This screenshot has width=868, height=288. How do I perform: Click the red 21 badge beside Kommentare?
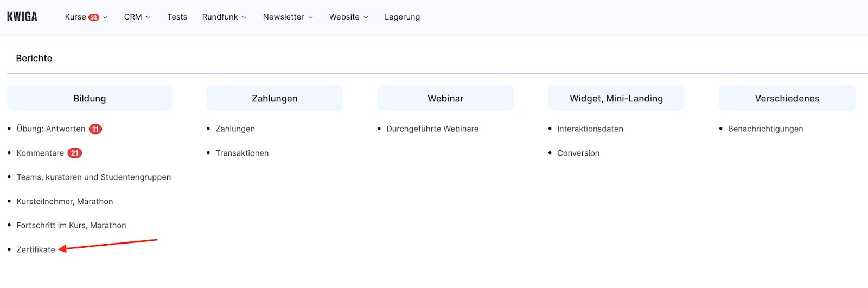pos(75,153)
